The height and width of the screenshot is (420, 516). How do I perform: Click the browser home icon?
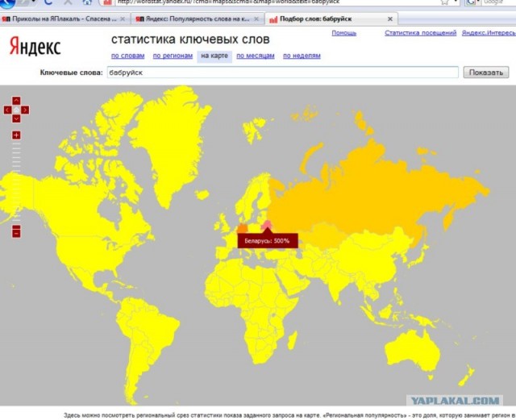pyautogui.click(x=87, y=2)
